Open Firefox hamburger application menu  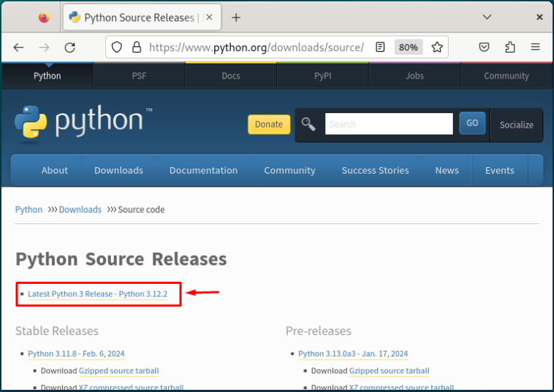(536, 47)
